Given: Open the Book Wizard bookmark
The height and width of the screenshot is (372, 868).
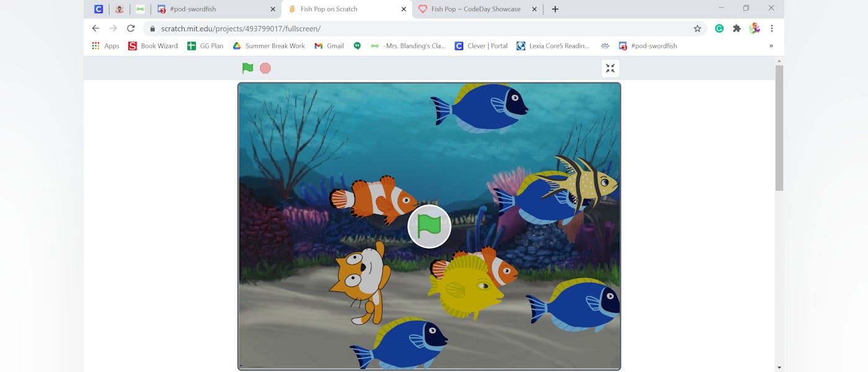Looking at the screenshot, I should [x=153, y=46].
